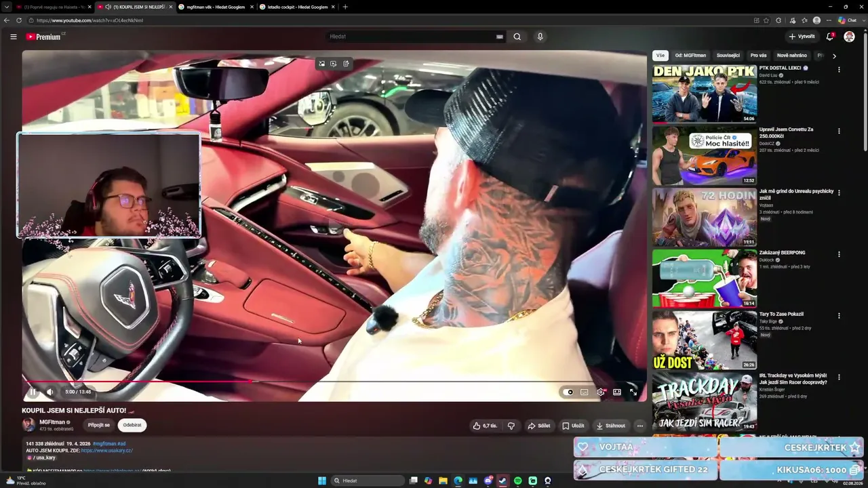868x488 pixels.
Task: Select the Související chip
Action: (728, 56)
